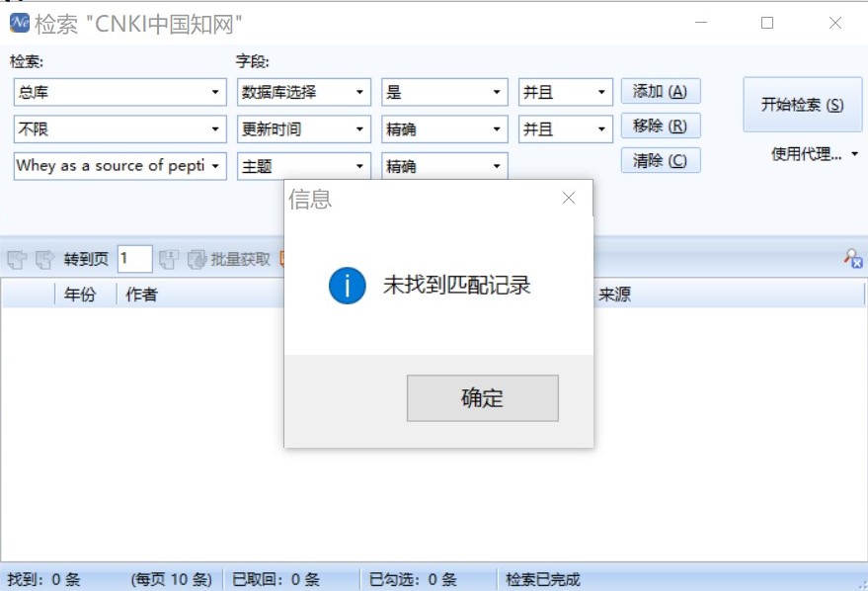
Task: Open the 主题 field dropdown
Action: point(359,166)
